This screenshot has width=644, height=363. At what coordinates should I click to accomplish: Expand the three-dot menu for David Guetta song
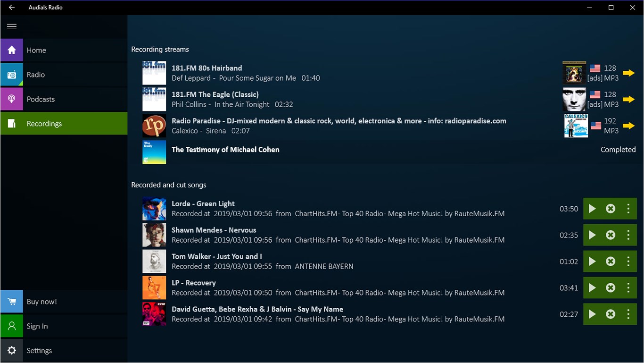pyautogui.click(x=628, y=314)
